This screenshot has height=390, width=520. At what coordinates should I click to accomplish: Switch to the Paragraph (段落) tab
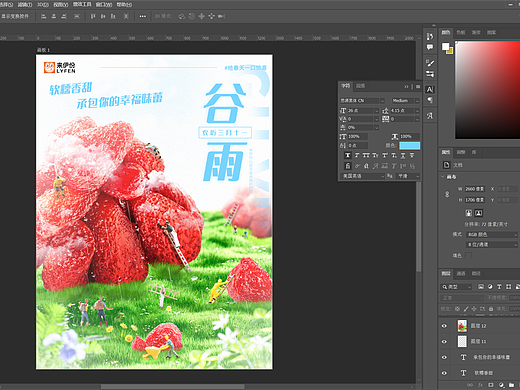click(x=360, y=86)
